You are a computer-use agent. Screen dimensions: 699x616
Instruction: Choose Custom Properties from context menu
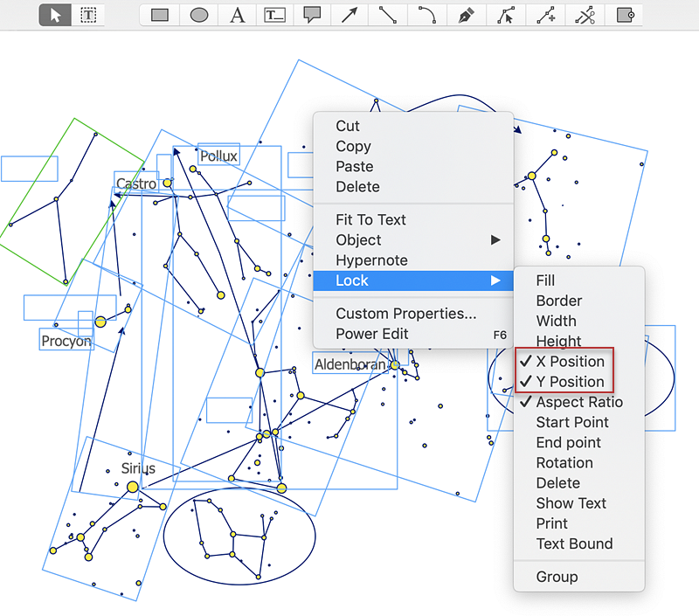tap(405, 314)
